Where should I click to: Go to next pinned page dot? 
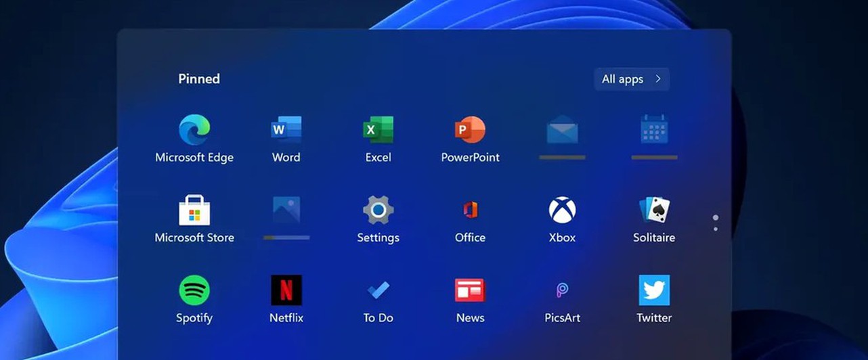(x=716, y=229)
